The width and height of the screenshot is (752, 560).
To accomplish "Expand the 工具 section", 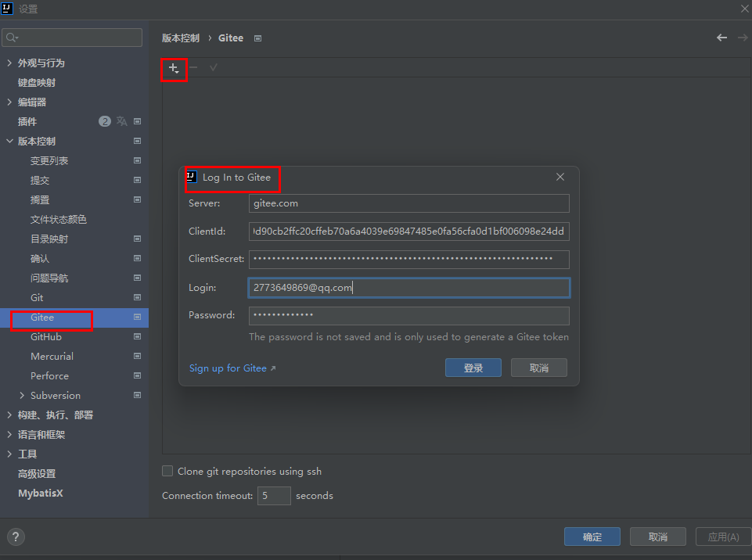I will (9, 454).
